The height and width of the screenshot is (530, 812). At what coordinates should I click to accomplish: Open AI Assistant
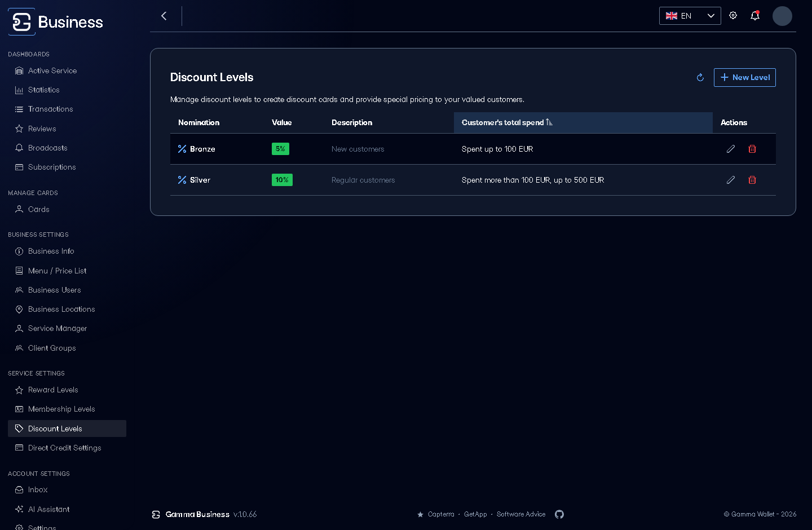(67, 509)
